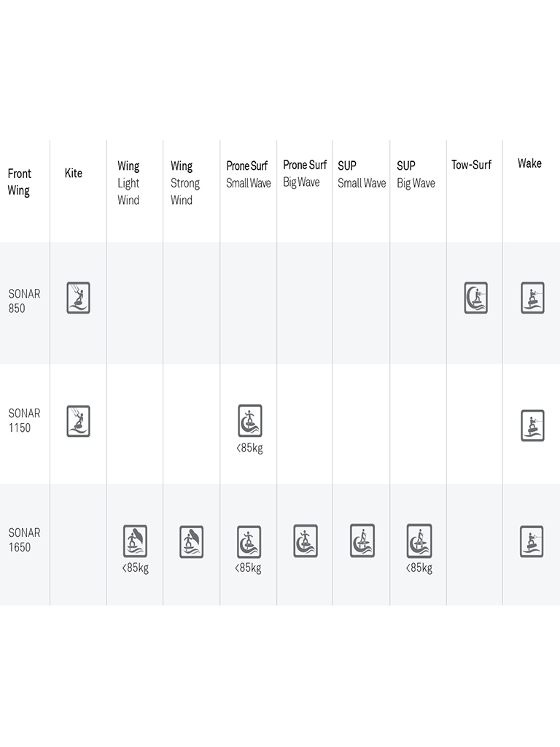560x747 pixels.
Task: Click the Prone Surf Small Wave icon for SONAR 1150
Action: click(249, 421)
